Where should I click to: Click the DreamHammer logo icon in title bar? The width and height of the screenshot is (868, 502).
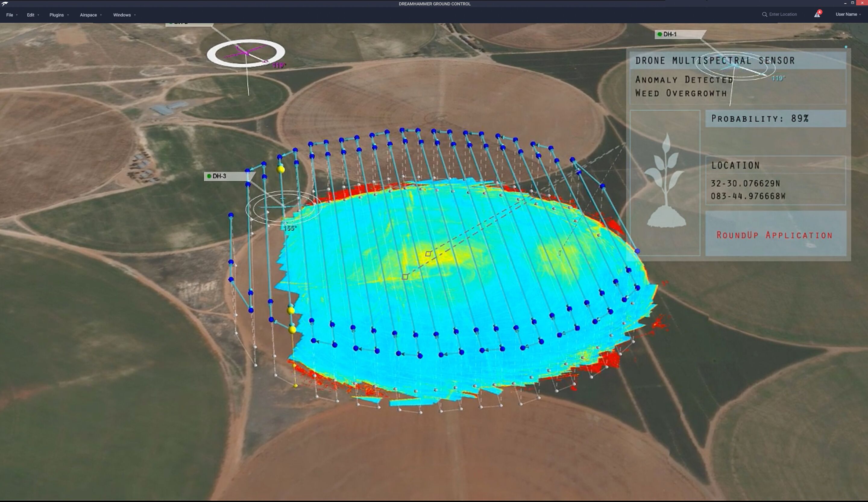tap(5, 4)
